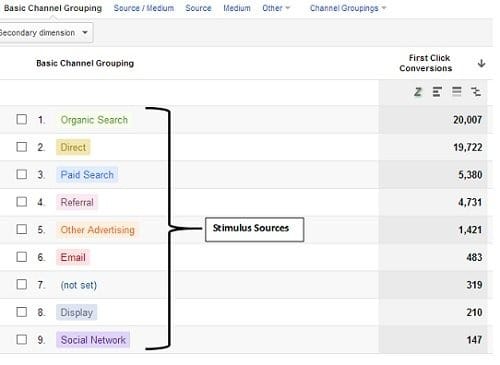Open the Channel Groupings dropdown
The height and width of the screenshot is (365, 500).
tap(348, 8)
